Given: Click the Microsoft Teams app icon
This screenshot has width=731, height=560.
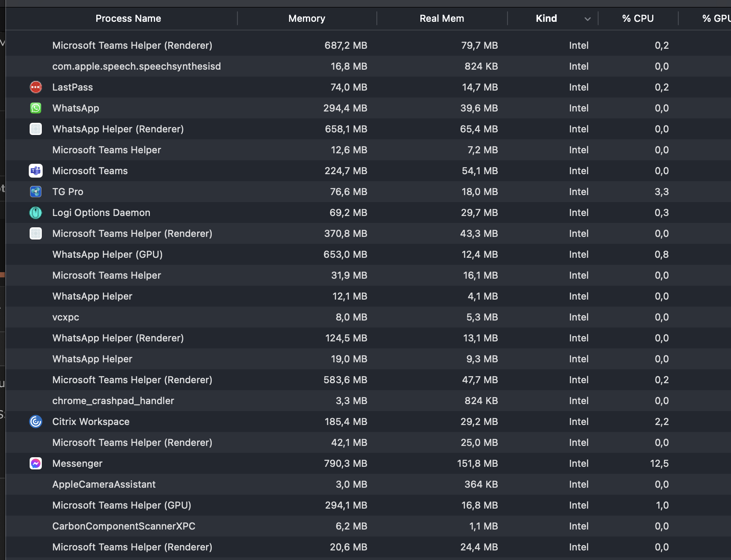Looking at the screenshot, I should (36, 171).
